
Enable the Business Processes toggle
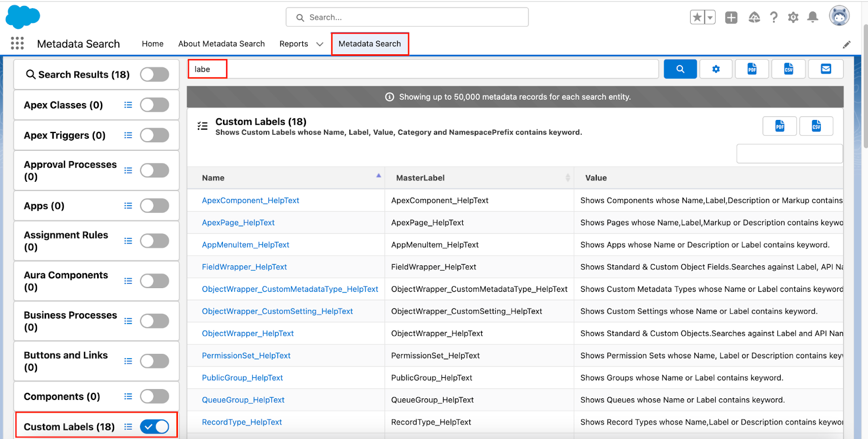coord(155,321)
